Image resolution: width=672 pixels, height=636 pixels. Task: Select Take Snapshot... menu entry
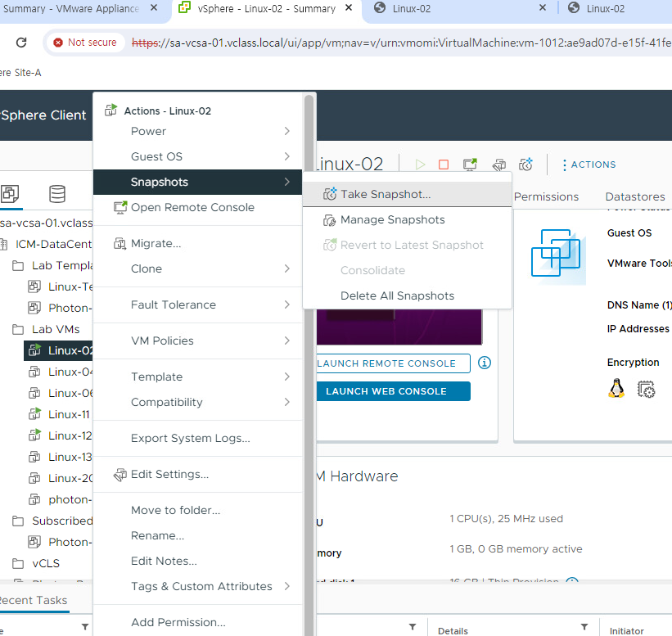click(x=407, y=194)
